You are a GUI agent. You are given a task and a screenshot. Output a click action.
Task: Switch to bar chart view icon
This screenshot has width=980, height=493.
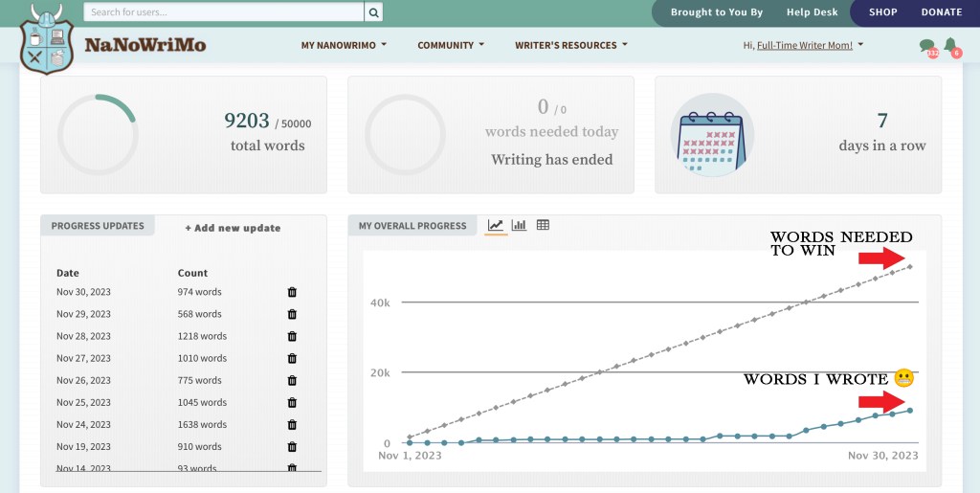pyautogui.click(x=519, y=226)
